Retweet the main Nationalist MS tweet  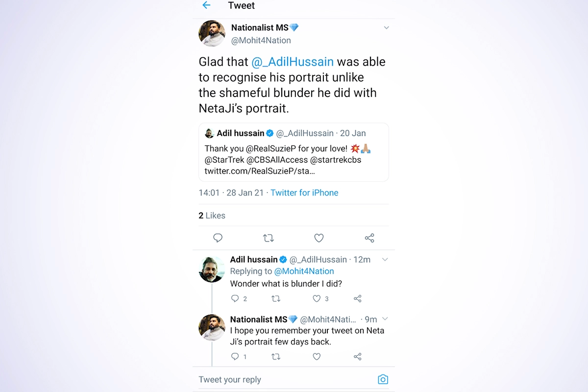click(x=268, y=238)
